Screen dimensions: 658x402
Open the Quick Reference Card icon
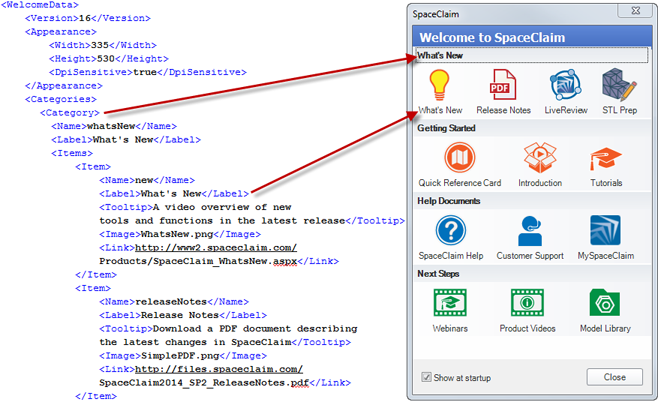(x=459, y=158)
